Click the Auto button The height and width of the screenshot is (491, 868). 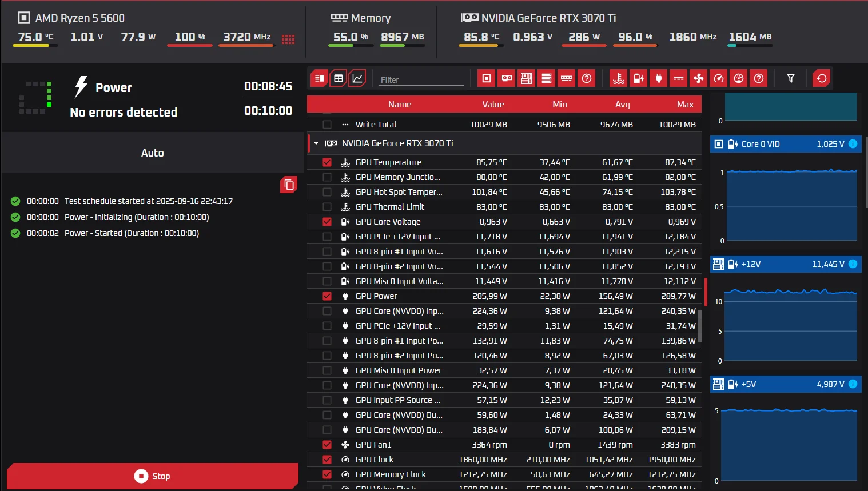point(153,153)
